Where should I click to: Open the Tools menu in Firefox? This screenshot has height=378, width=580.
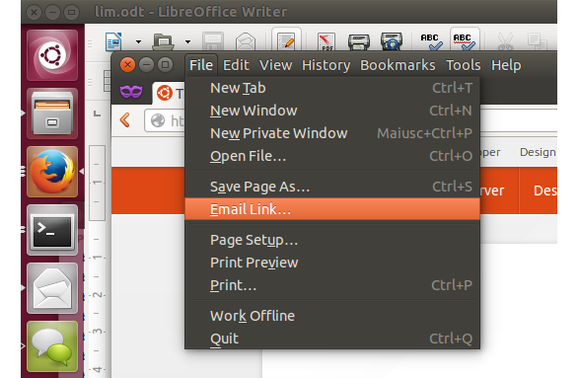[463, 65]
